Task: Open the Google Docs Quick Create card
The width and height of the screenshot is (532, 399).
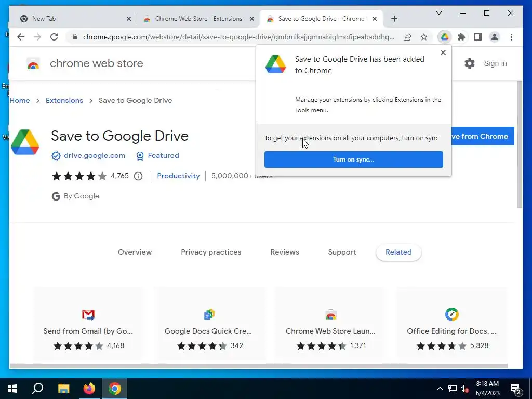Action: (x=209, y=324)
